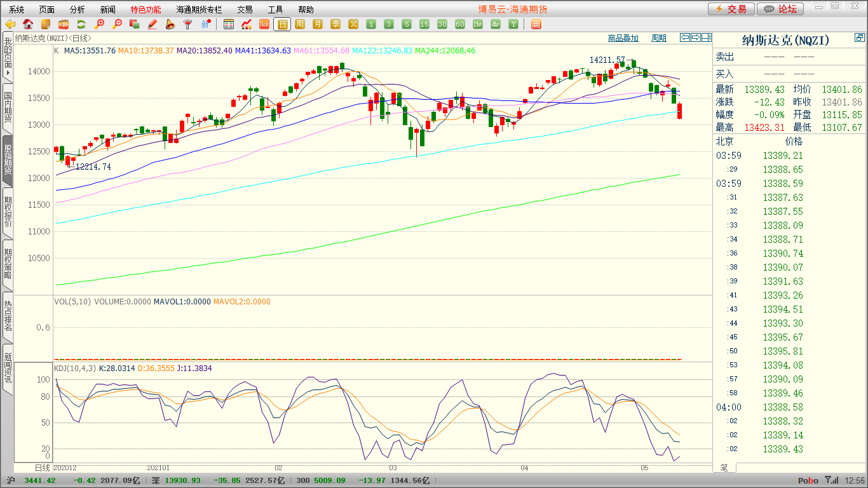Image resolution: width=868 pixels, height=488 pixels.
Task: Open the 工具 menu
Action: point(275,10)
